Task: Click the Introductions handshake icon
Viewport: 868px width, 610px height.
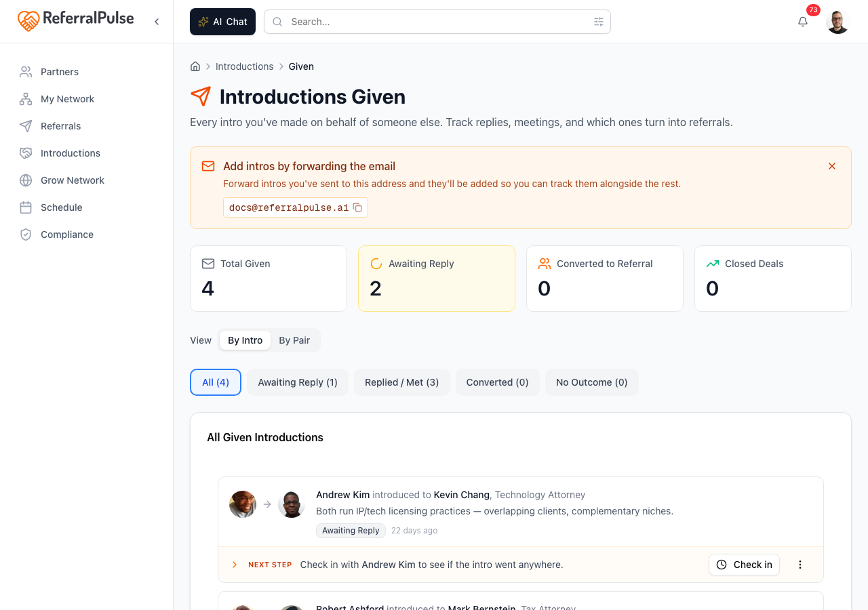Action: click(26, 153)
